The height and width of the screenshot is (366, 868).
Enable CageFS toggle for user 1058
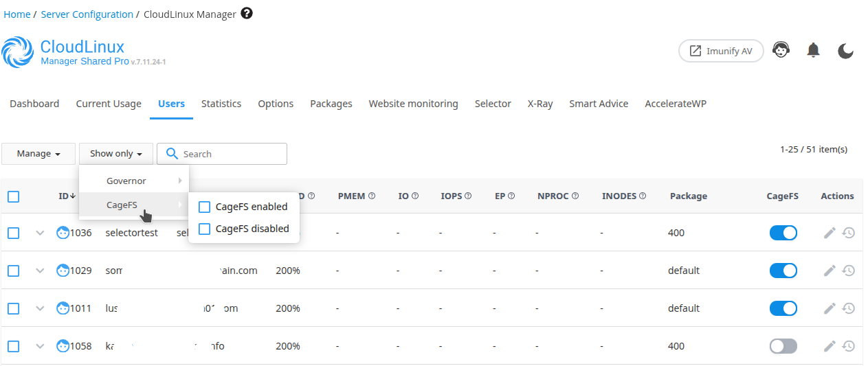(783, 346)
